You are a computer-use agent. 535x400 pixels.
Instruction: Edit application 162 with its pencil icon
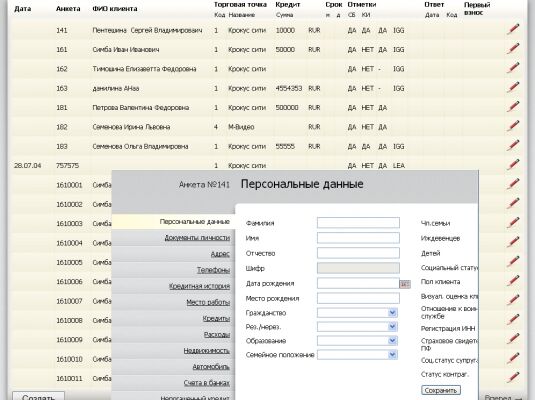pos(513,68)
